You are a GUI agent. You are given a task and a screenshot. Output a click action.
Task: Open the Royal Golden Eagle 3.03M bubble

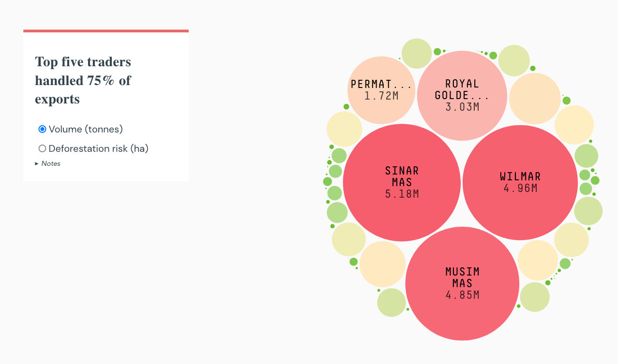[x=462, y=95]
